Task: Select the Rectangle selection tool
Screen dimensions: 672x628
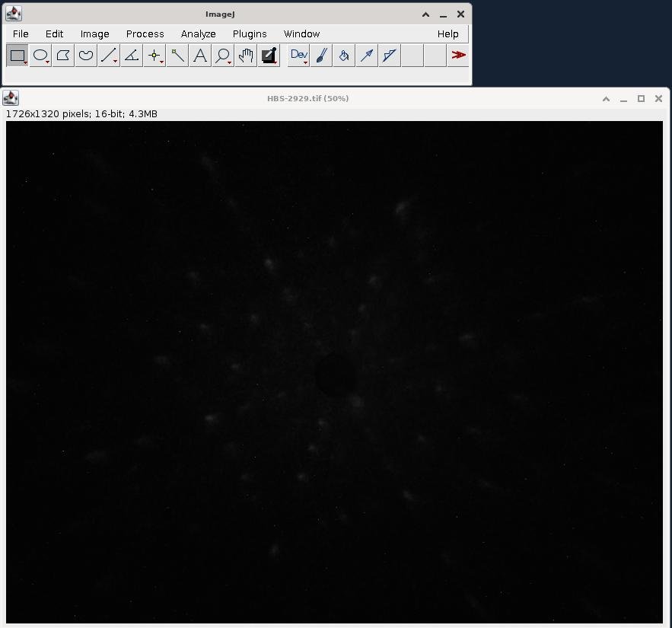Action: pyautogui.click(x=18, y=56)
